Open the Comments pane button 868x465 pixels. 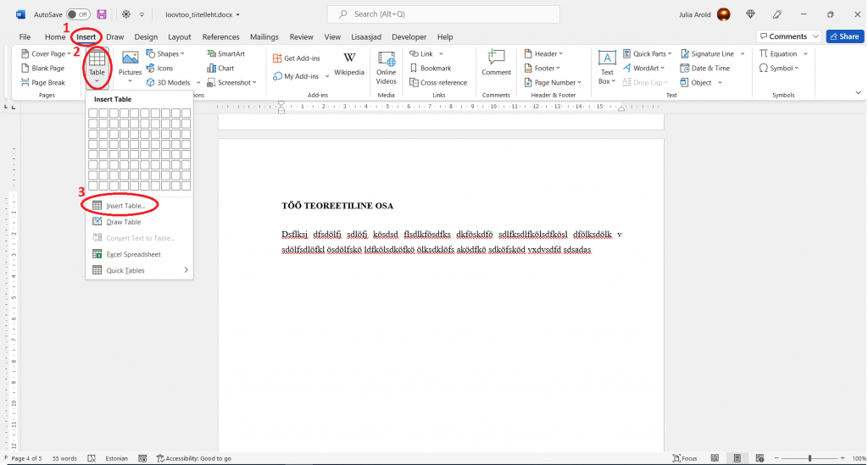[788, 36]
